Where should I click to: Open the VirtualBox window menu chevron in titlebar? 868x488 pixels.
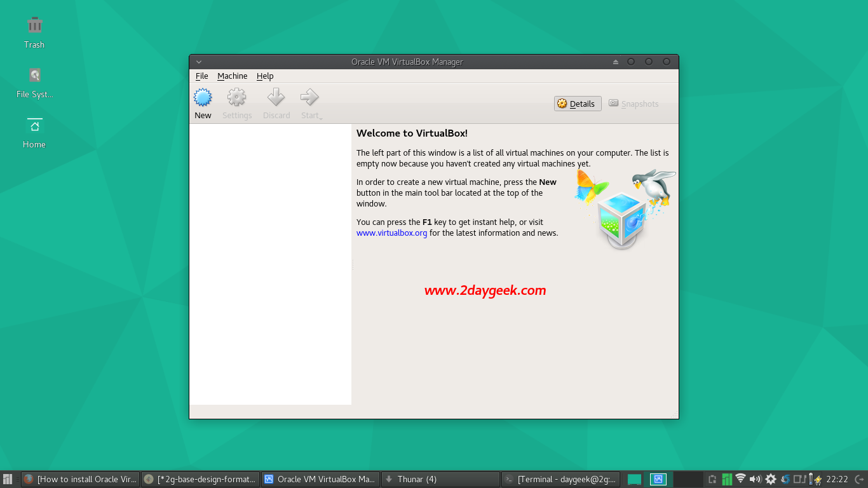coord(199,62)
